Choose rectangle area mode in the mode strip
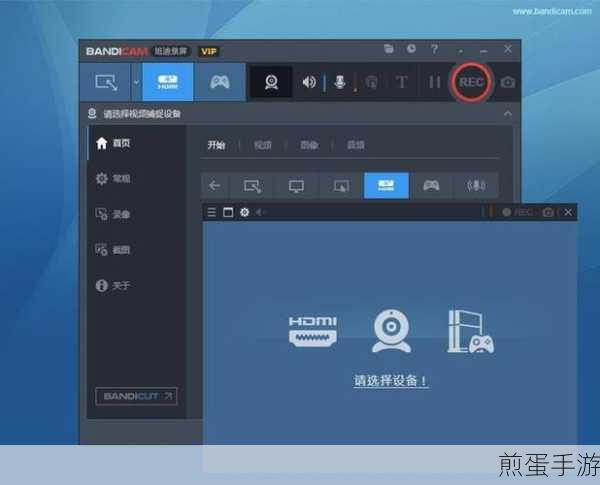The image size is (600, 485). (253, 186)
